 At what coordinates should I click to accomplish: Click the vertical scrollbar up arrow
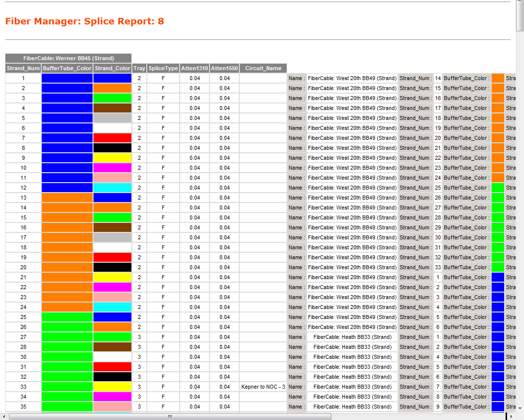pyautogui.click(x=520, y=3)
